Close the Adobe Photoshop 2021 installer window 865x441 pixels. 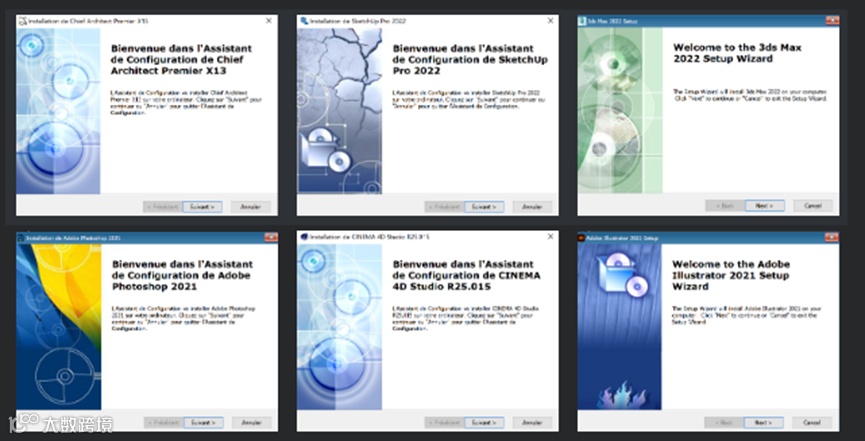click(x=270, y=237)
